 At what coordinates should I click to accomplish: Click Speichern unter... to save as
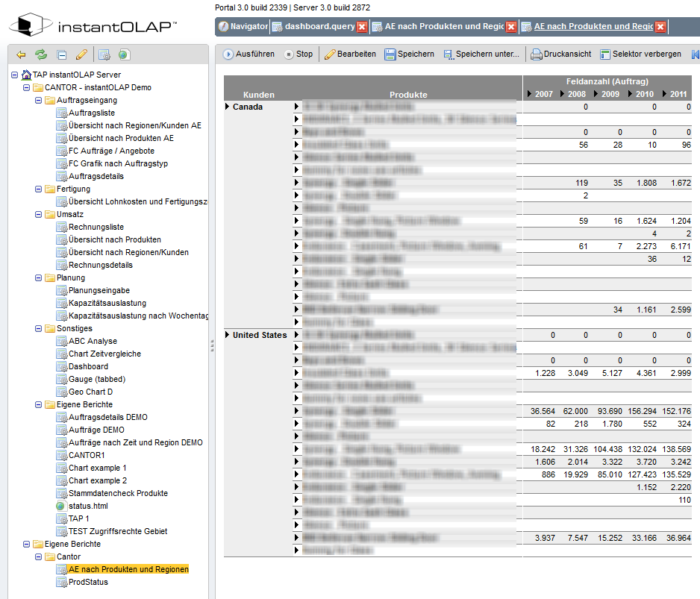481,54
